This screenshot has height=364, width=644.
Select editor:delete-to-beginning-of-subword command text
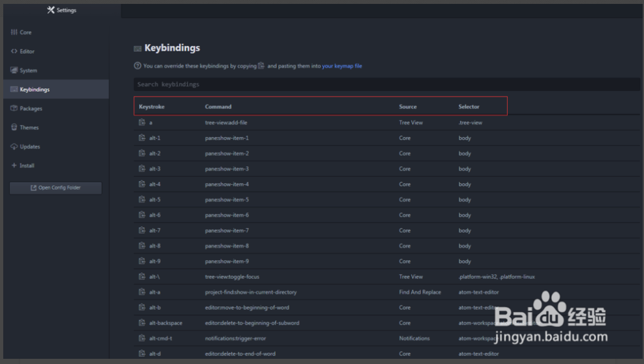pyautogui.click(x=252, y=323)
